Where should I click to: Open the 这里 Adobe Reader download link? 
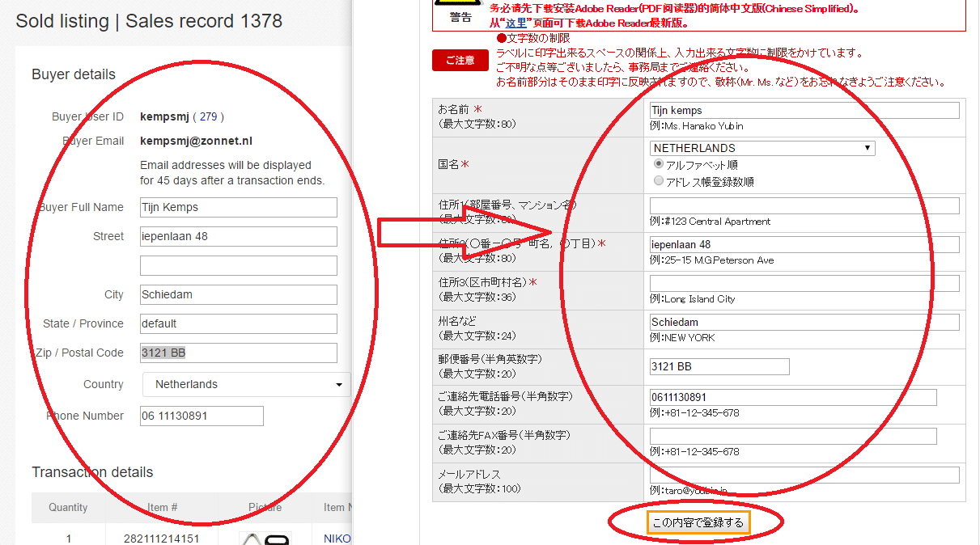pos(516,23)
